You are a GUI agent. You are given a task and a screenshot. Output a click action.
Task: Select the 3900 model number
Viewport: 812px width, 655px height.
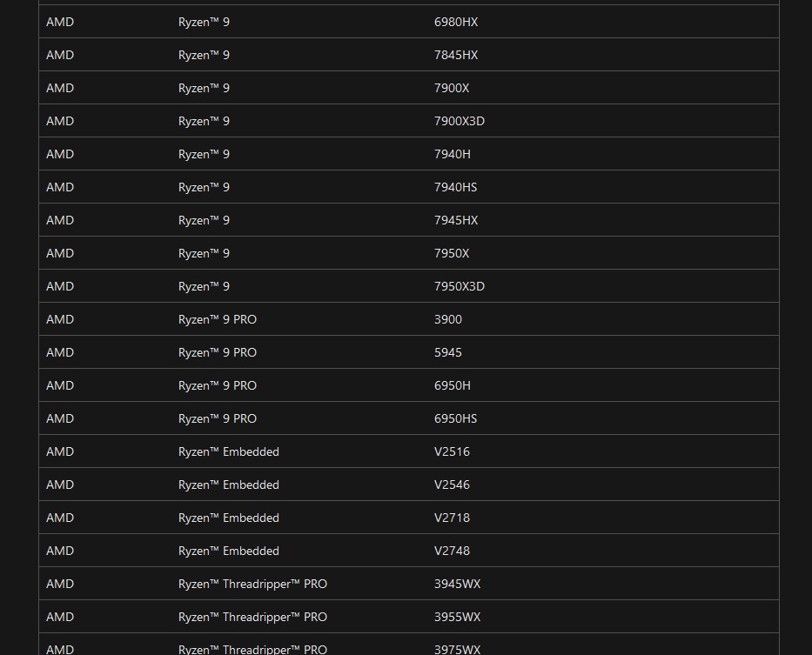[448, 319]
